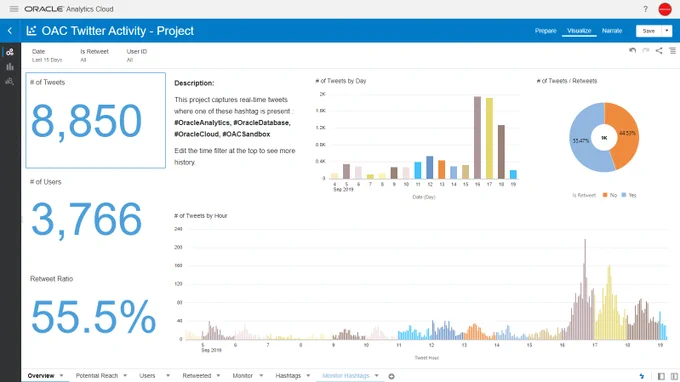Click the Oracle Analytics Cloud logo
680x382 pixels.
pos(69,9)
